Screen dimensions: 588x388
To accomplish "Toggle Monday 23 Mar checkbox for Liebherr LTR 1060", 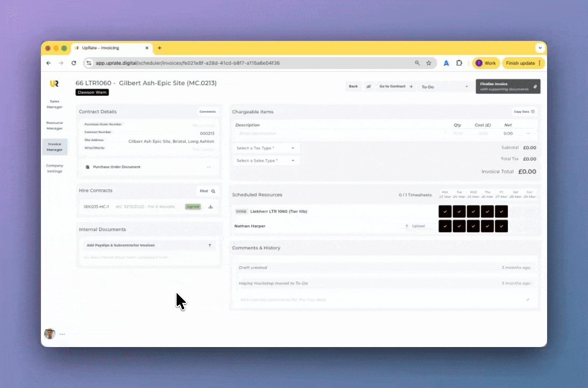I will click(445, 212).
